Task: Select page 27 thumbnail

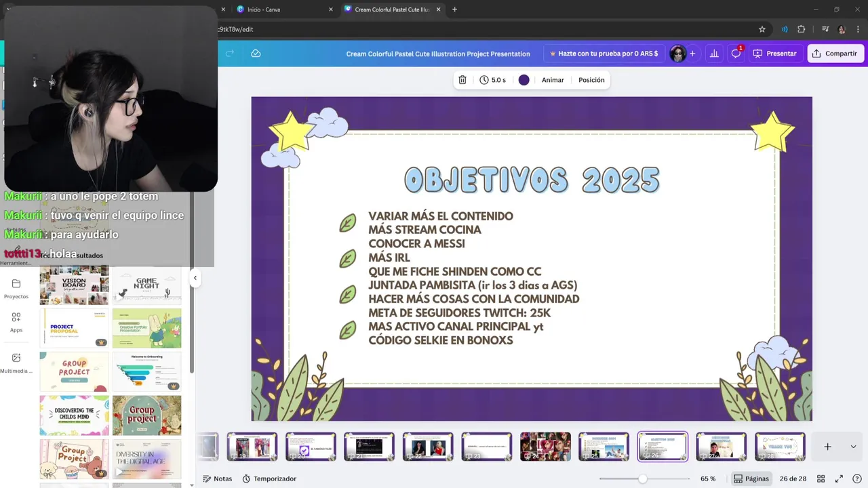Action: point(721,447)
